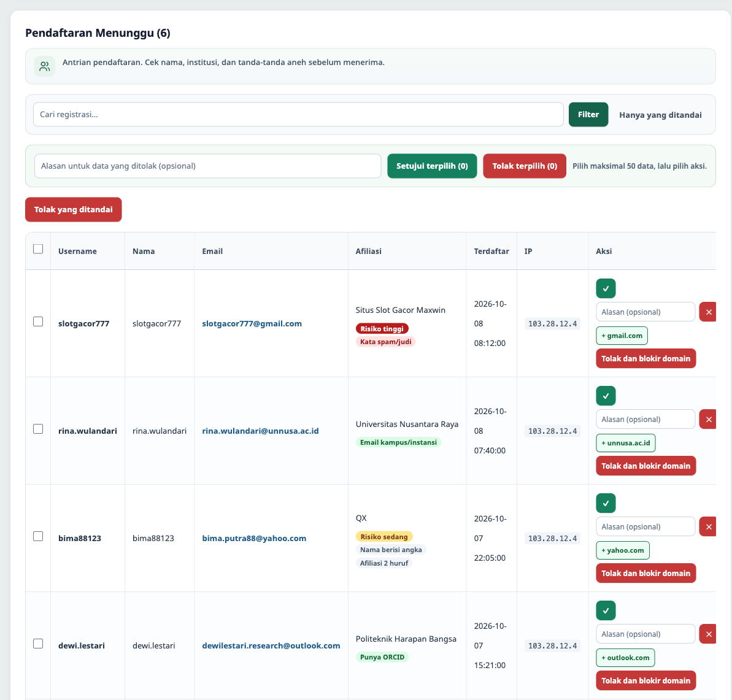
Task: Open email slotgacor777@gmail.com
Action: [x=252, y=323]
